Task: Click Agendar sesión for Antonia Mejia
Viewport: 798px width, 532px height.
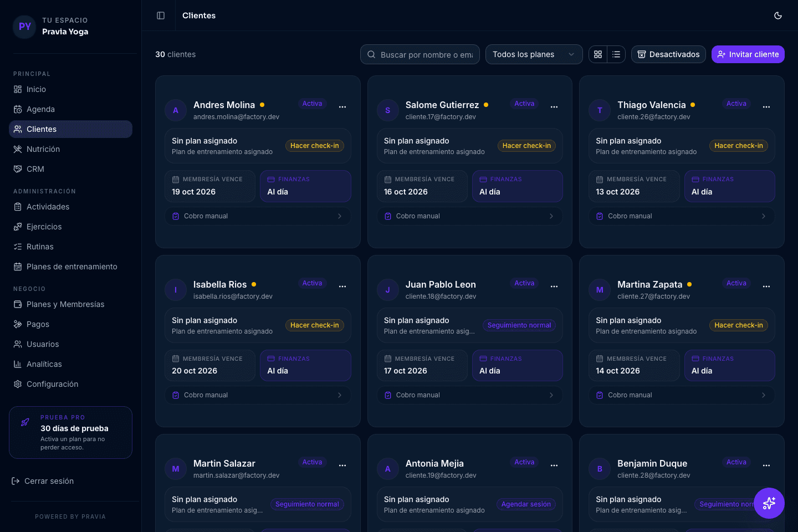Action: 526,504
